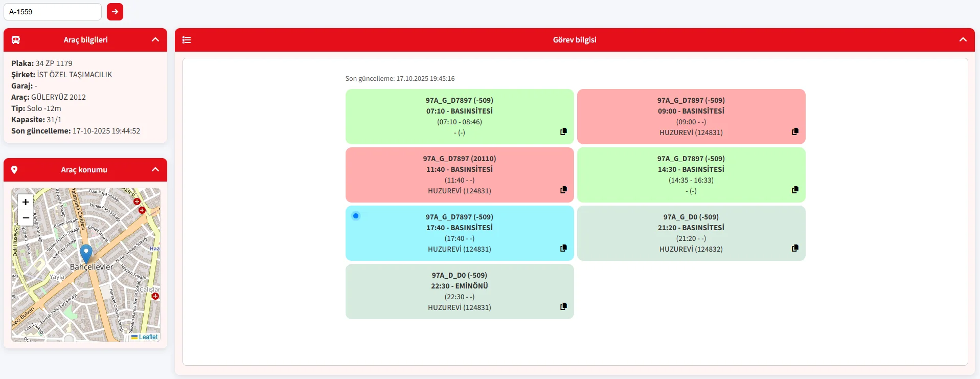Open the Leaflet attribution link

point(148,337)
